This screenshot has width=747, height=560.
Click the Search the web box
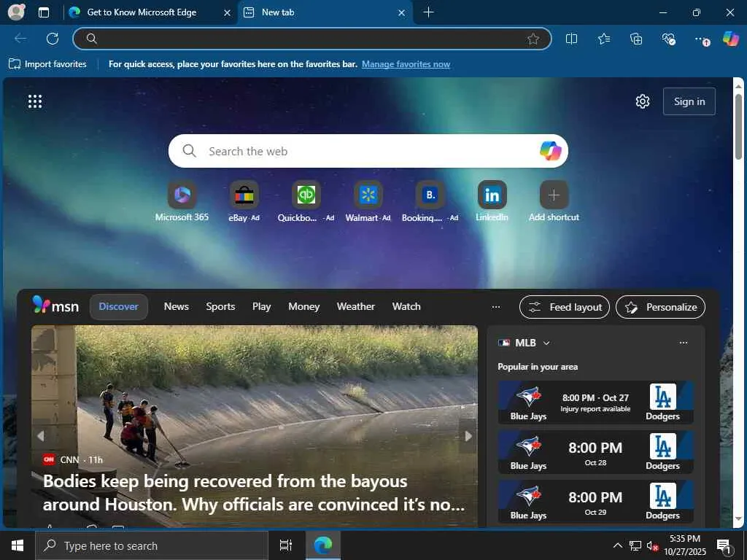point(368,151)
